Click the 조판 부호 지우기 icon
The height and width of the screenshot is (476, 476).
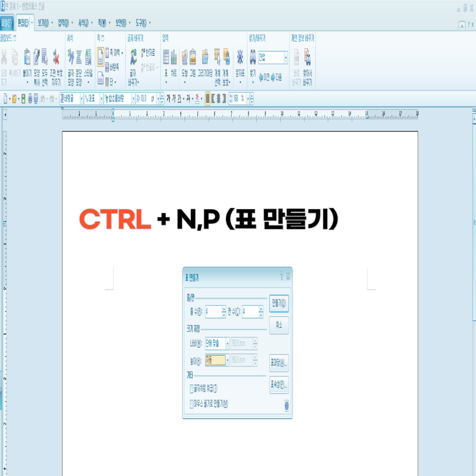pyautogui.click(x=56, y=57)
